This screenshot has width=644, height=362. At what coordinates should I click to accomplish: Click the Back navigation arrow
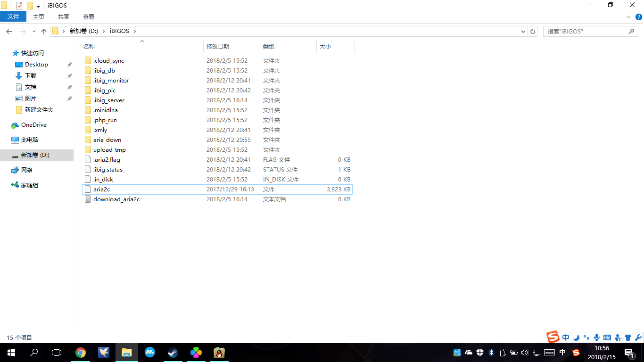pos(9,31)
